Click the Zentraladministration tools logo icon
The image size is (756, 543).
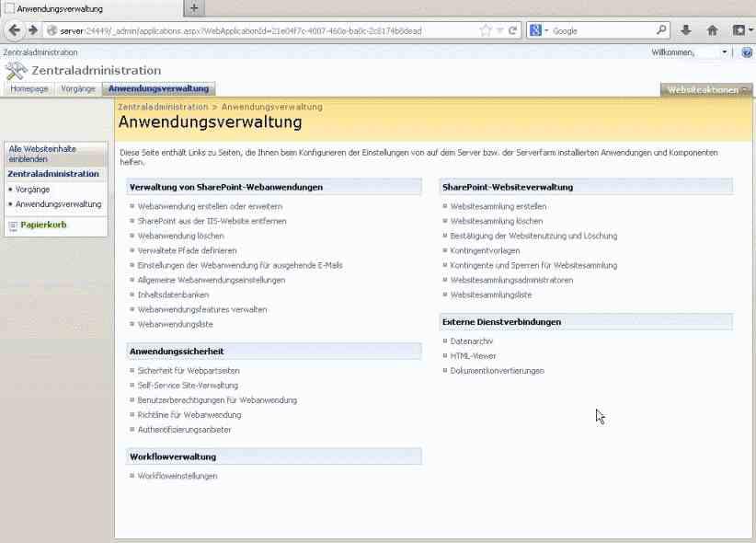(16, 71)
